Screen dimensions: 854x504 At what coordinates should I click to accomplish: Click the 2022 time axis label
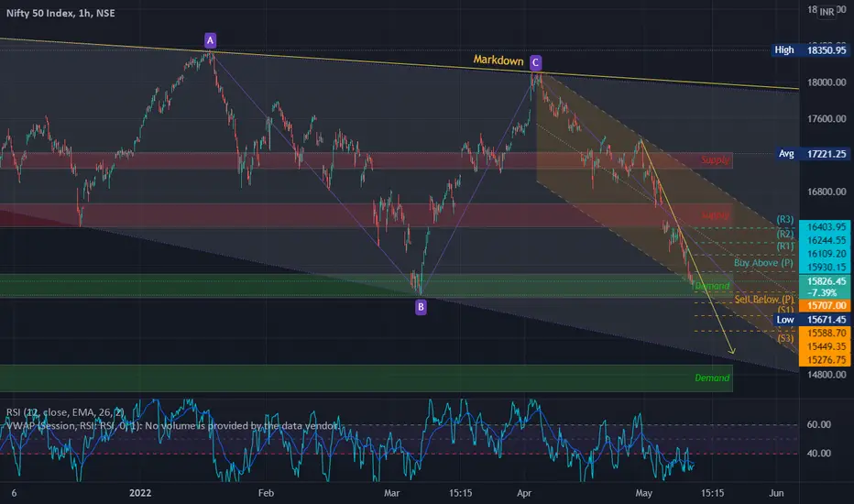coord(140,493)
